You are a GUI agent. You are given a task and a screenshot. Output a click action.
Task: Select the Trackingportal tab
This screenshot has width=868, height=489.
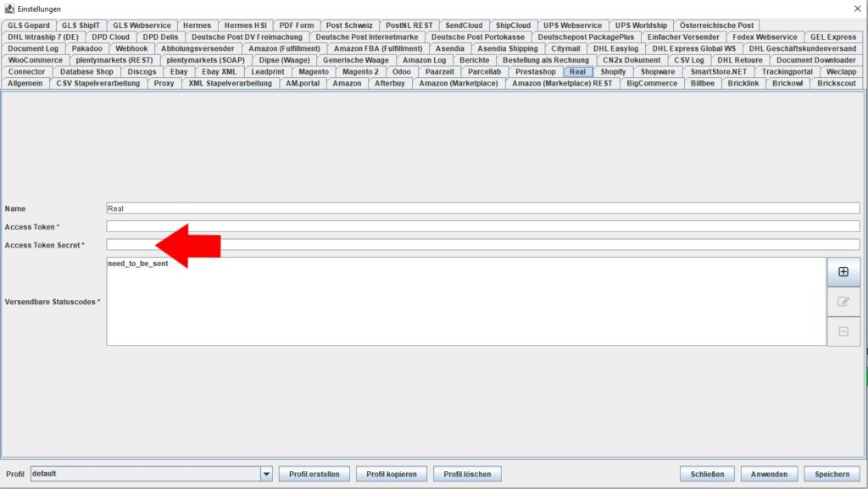(x=787, y=71)
